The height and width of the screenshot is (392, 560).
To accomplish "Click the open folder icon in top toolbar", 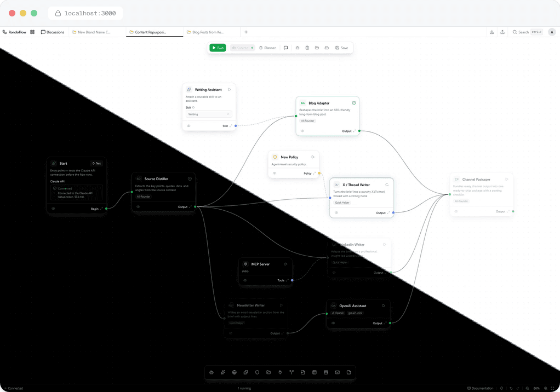I will tap(317, 48).
